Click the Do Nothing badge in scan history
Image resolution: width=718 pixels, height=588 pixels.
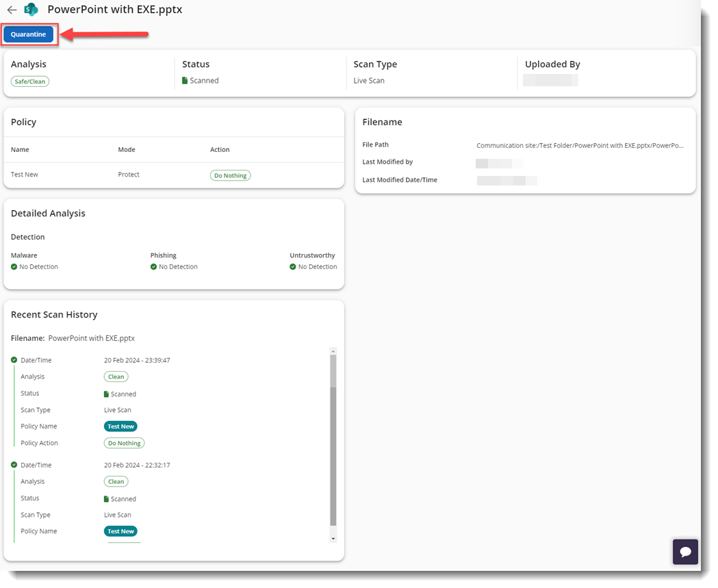click(x=124, y=443)
